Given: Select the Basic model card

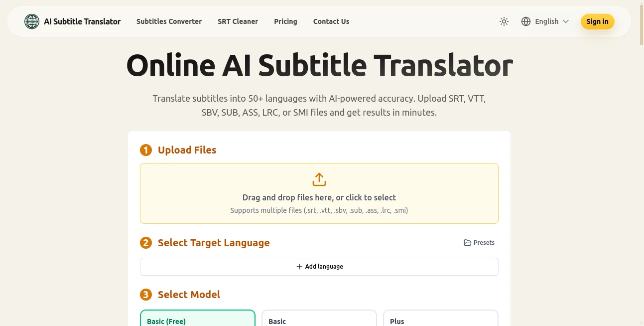Looking at the screenshot, I should pos(319,318).
